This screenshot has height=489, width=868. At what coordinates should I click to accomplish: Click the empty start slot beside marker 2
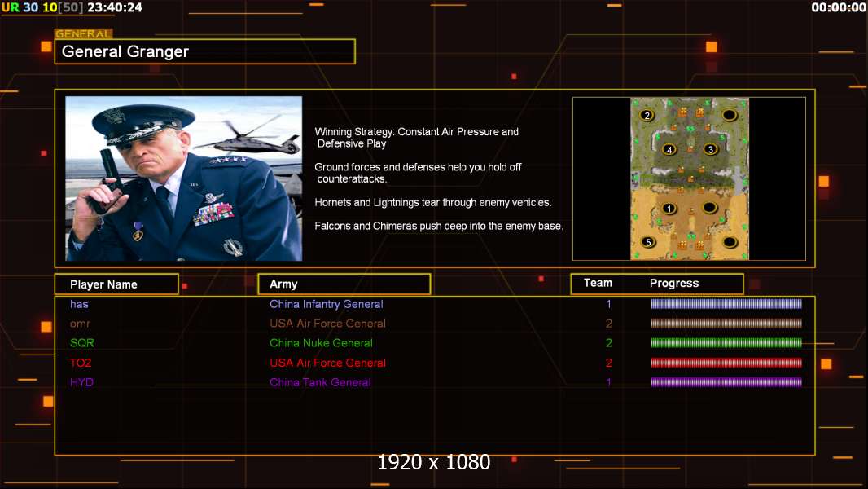pos(730,115)
